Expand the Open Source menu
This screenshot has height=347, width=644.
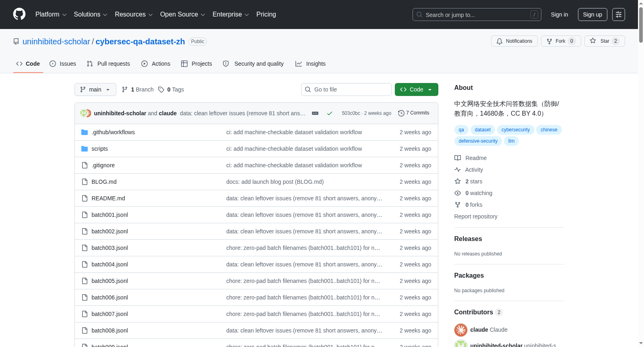tap(182, 15)
